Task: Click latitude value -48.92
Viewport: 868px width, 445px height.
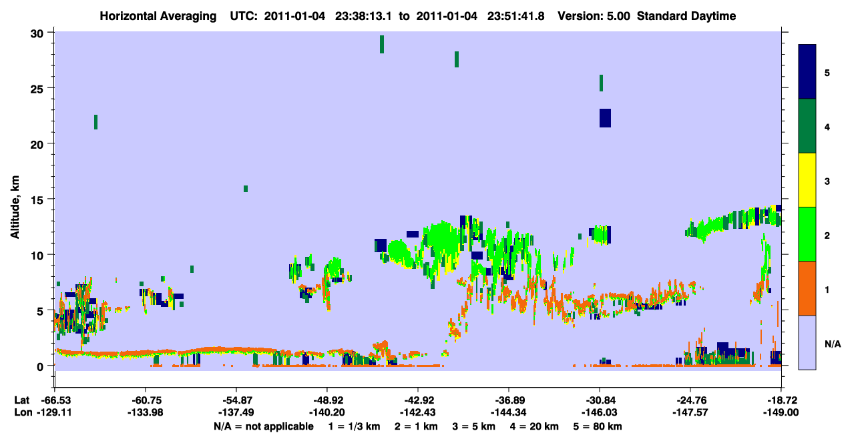Action: (x=327, y=400)
